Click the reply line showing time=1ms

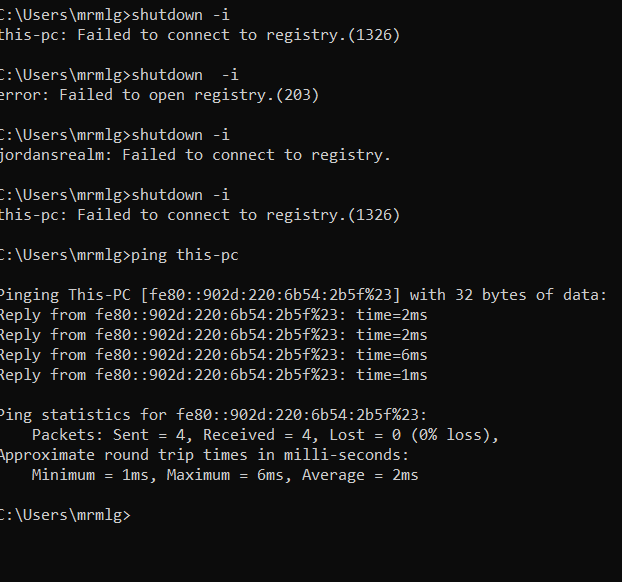[x=214, y=375]
